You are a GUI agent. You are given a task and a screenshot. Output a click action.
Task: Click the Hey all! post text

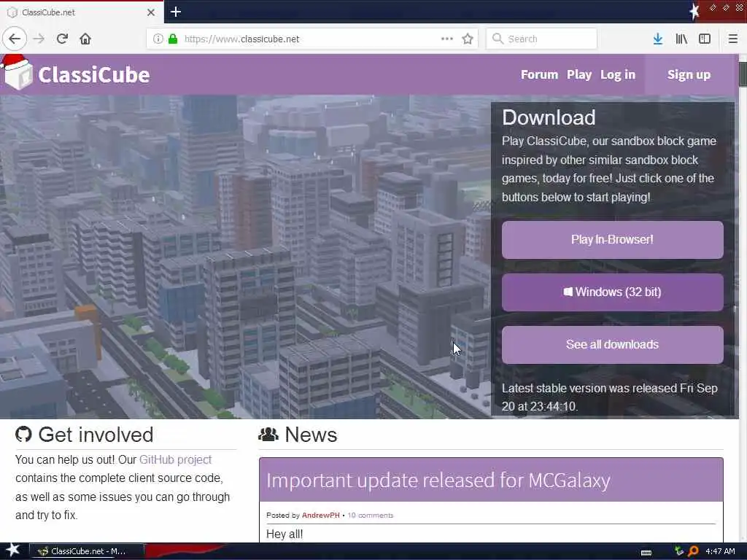[285, 534]
